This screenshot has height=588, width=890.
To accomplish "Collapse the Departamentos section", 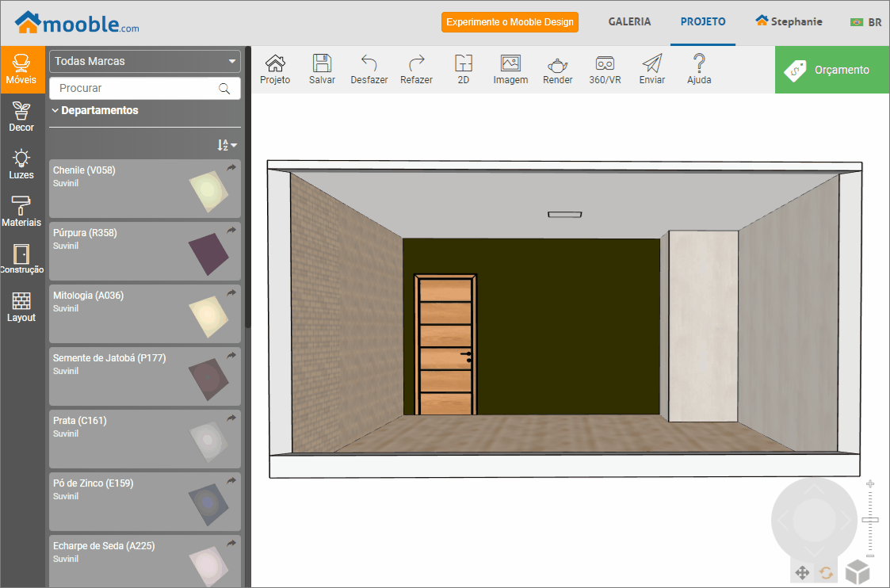I will point(95,111).
